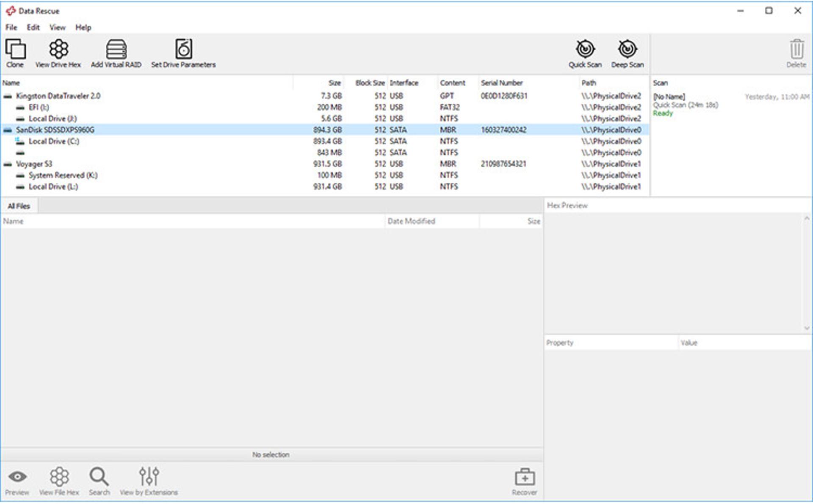
Task: Select Kingston DataTraveler 2.0 drive
Action: [x=58, y=96]
